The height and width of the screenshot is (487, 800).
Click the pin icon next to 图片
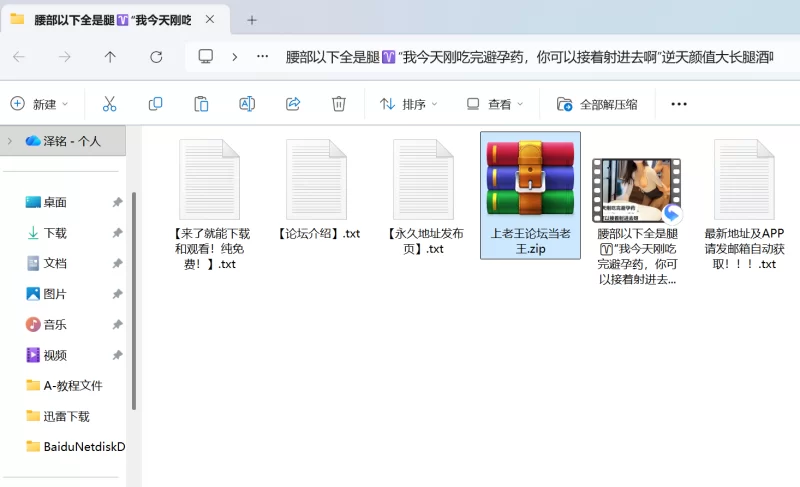(x=117, y=294)
